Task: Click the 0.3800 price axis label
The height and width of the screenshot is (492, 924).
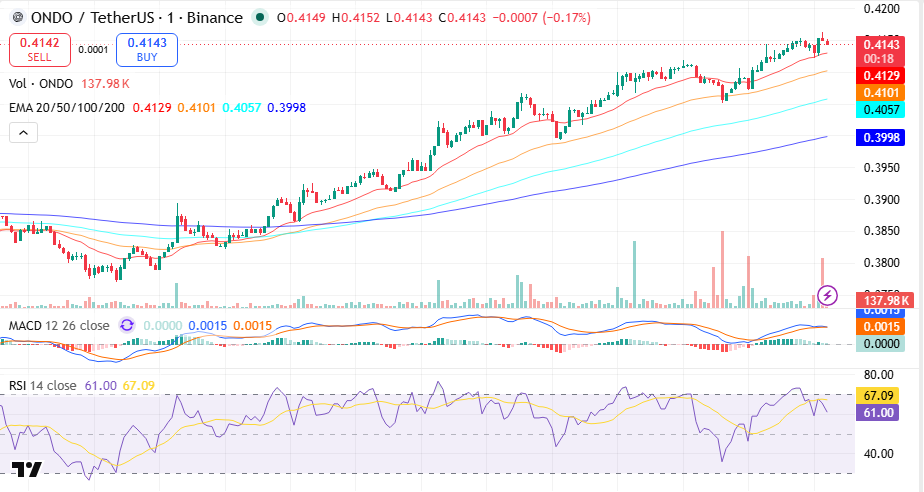Action: 881,263
